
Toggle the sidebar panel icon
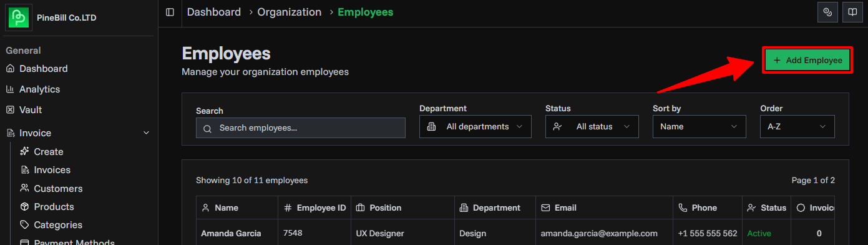(x=170, y=12)
